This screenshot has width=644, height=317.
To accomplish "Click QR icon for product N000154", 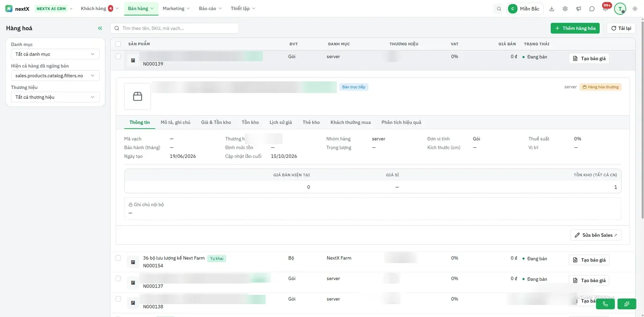I will [133, 262].
